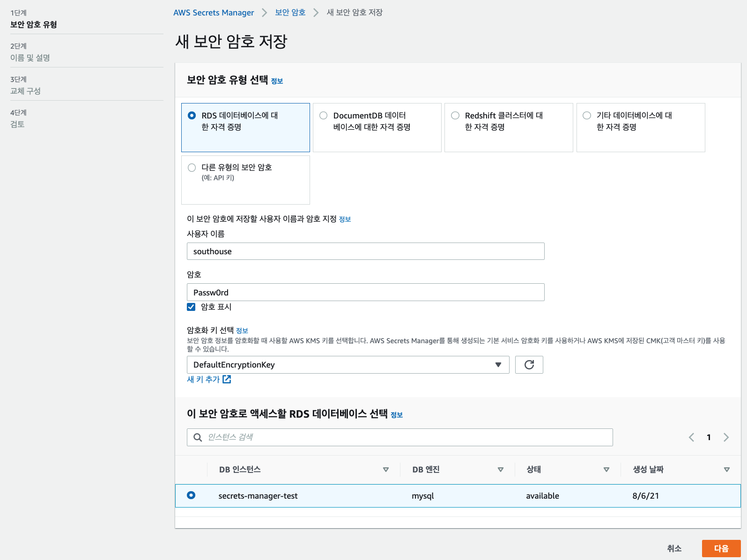Select the secrets-manager-test instance radio
This screenshot has width=747, height=560.
pos(191,495)
